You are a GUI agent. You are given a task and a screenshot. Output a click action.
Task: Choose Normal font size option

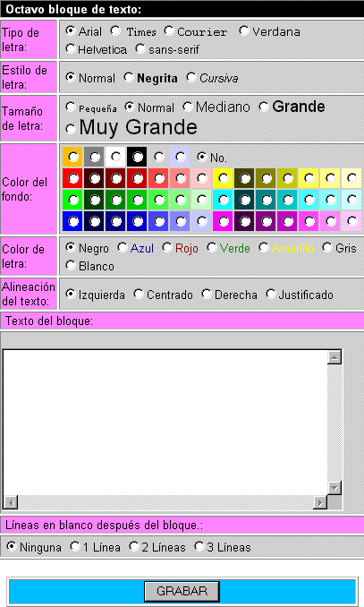click(x=130, y=107)
